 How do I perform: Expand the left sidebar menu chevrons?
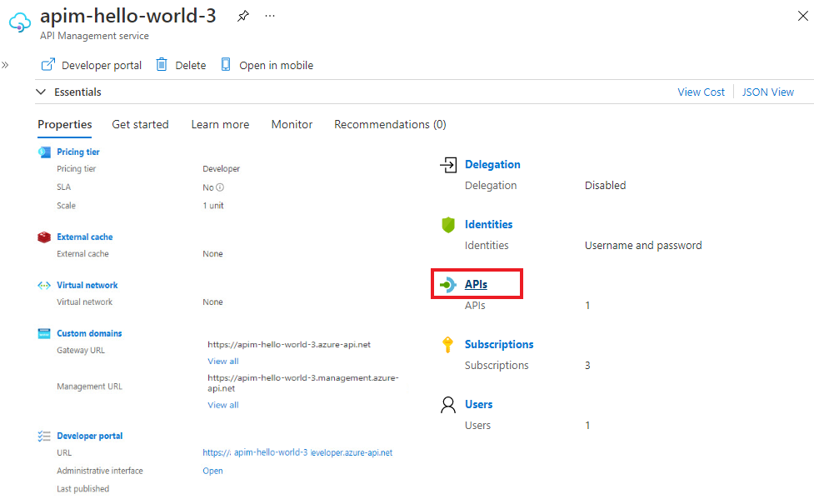(x=5, y=65)
